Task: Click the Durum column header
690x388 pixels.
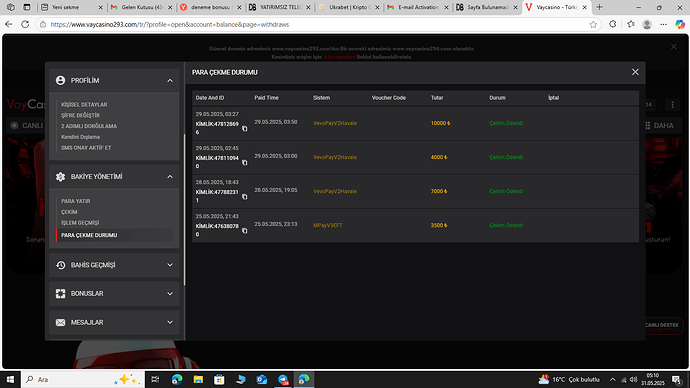Action: [497, 98]
